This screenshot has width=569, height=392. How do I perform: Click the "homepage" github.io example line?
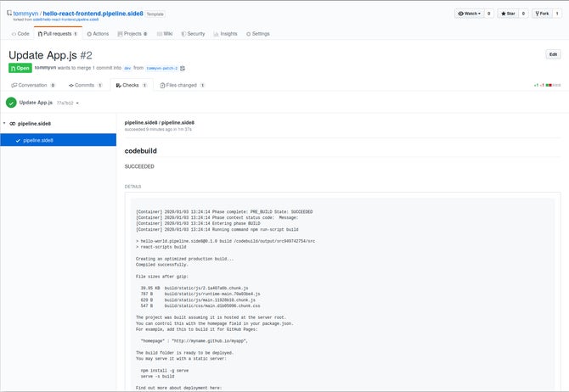click(194, 341)
